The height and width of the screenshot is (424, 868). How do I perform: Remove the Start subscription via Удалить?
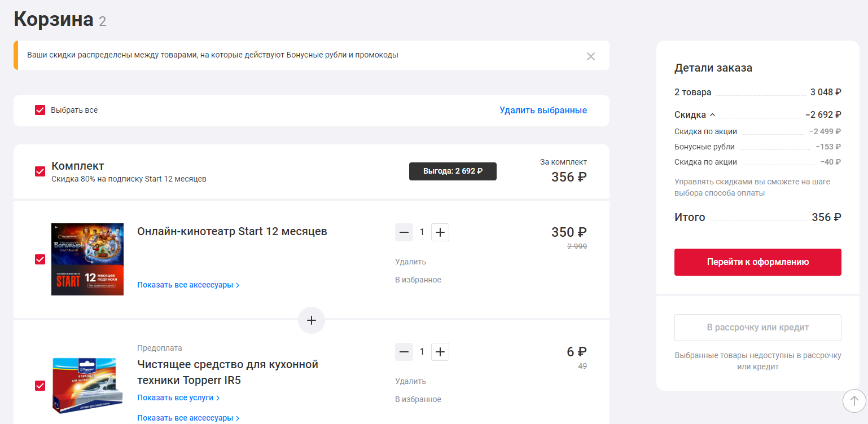point(410,262)
